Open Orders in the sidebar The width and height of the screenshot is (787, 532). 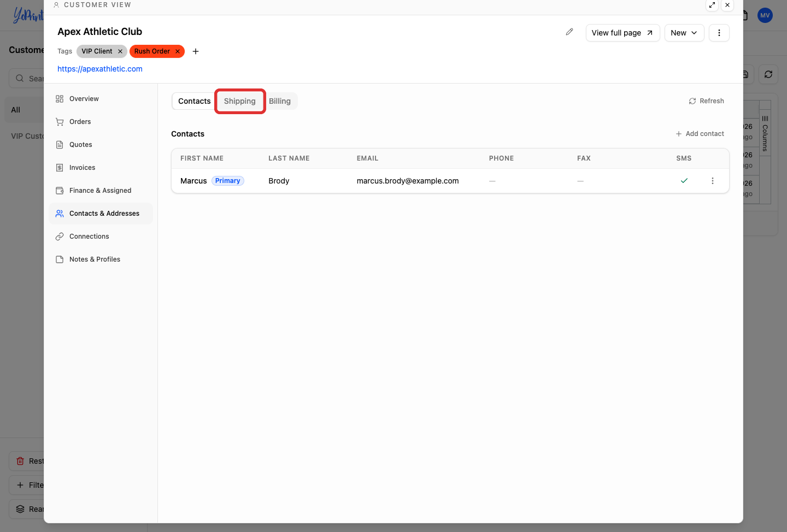(x=101, y=122)
